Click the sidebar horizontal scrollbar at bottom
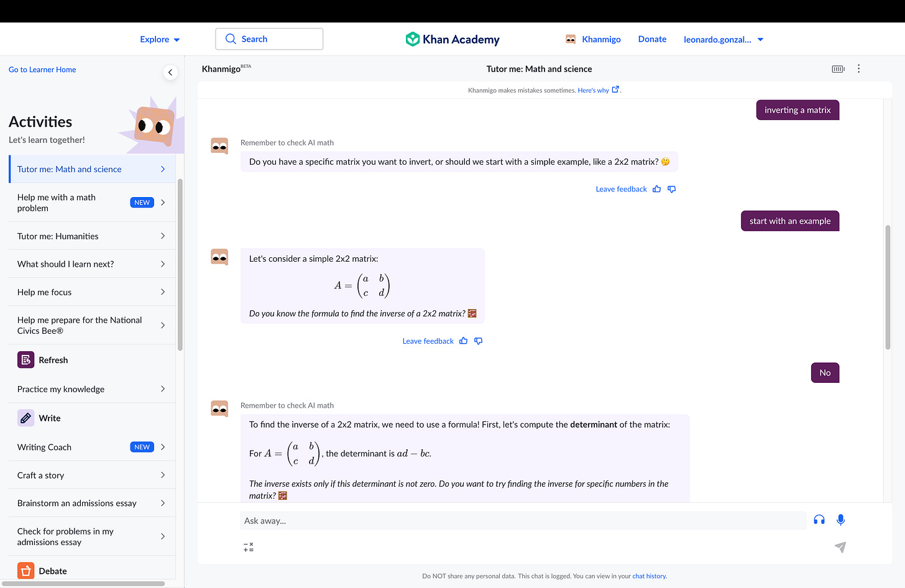The image size is (905, 588). point(83,584)
